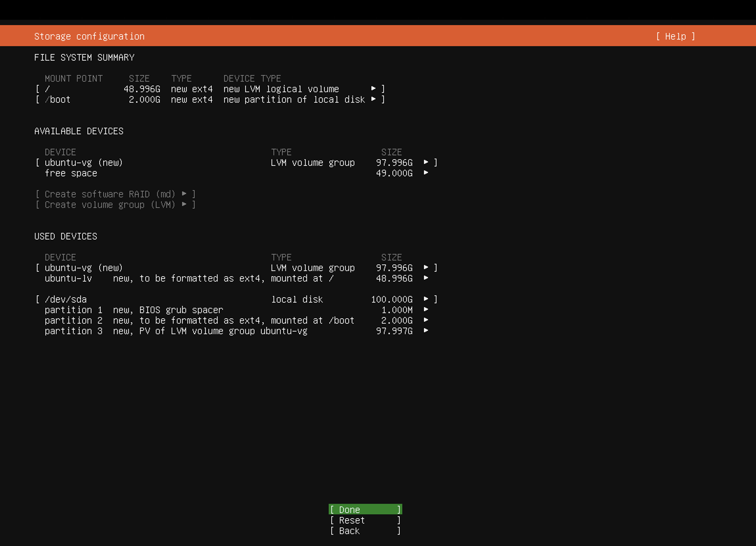Open arrow for partition 2 mounted at /boot
The width and height of the screenshot is (756, 546).
point(426,320)
